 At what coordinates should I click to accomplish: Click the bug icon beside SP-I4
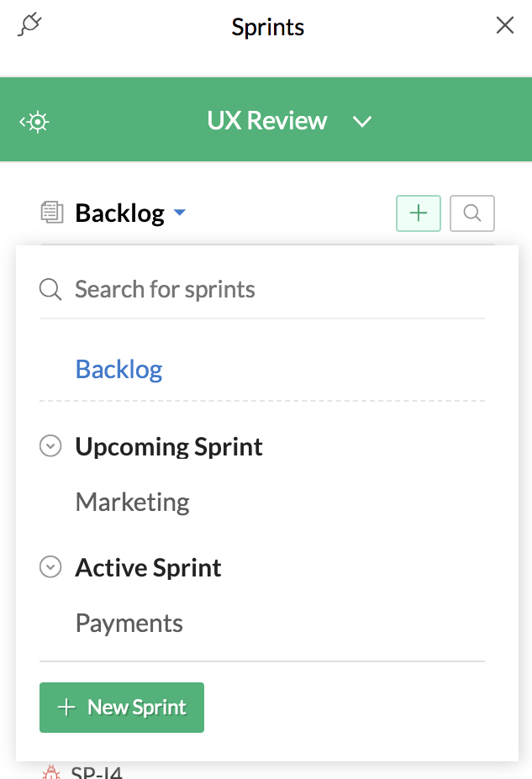click(51, 771)
